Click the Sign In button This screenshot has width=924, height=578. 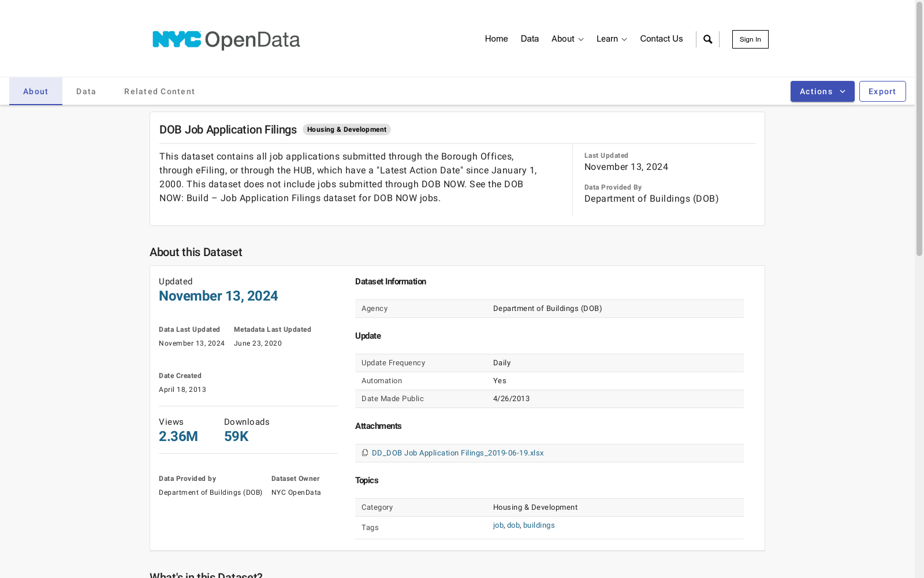tap(750, 39)
